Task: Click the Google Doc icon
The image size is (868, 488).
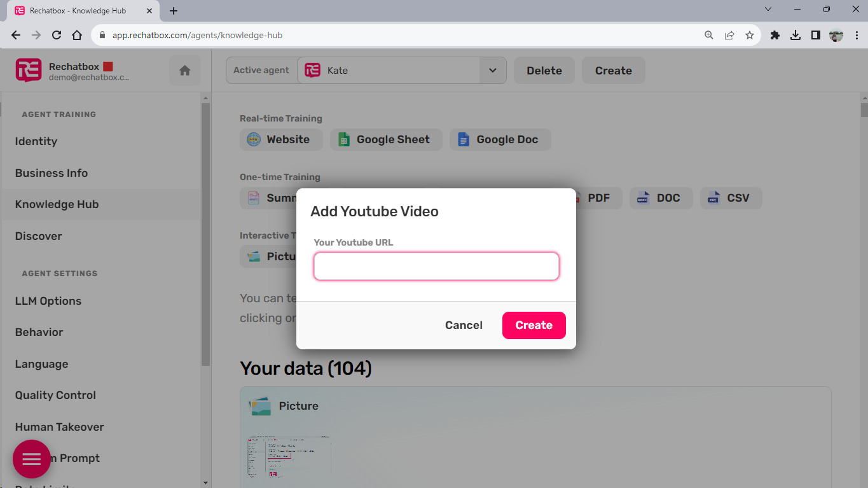Action: (x=464, y=140)
